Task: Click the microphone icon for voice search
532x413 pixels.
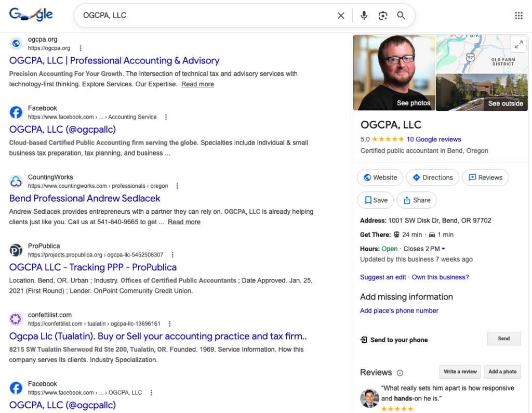Action: pyautogui.click(x=364, y=16)
